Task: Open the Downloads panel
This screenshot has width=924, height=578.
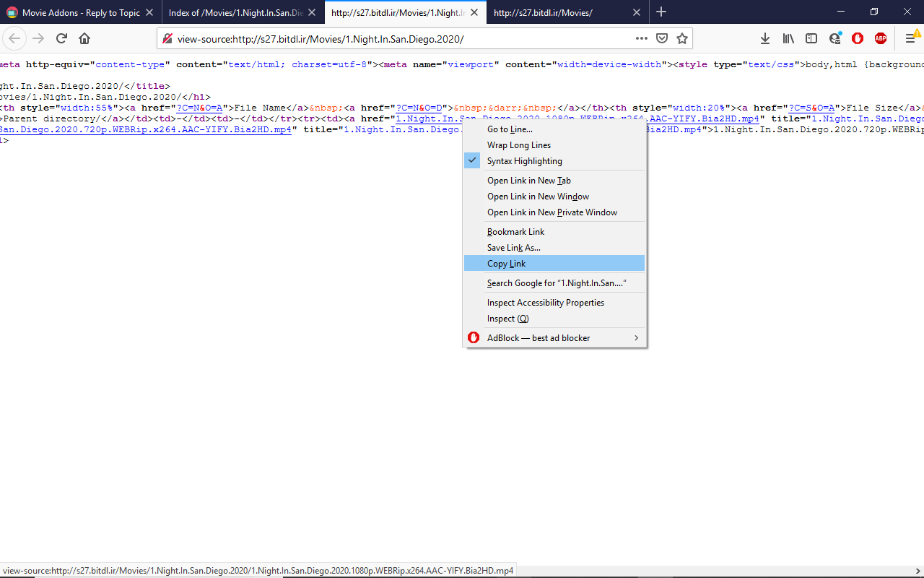Action: tap(765, 38)
